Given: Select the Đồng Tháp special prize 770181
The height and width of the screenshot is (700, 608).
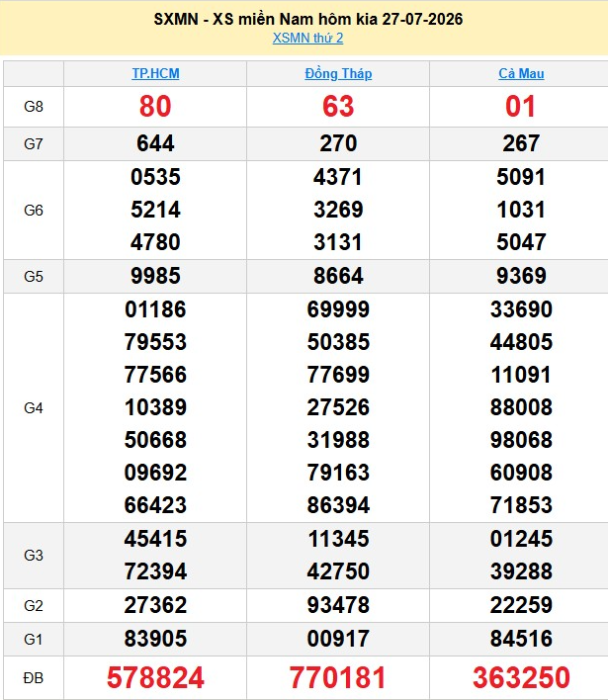Looking at the screenshot, I should coord(338,677).
